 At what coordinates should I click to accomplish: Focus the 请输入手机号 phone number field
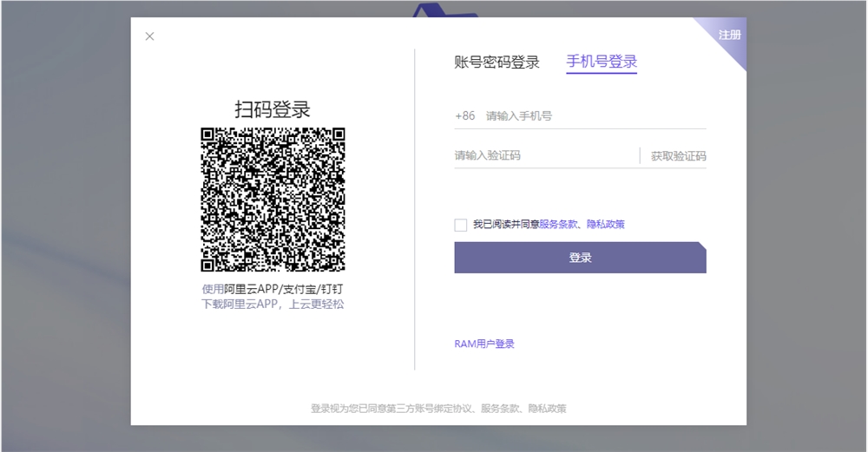tap(590, 115)
